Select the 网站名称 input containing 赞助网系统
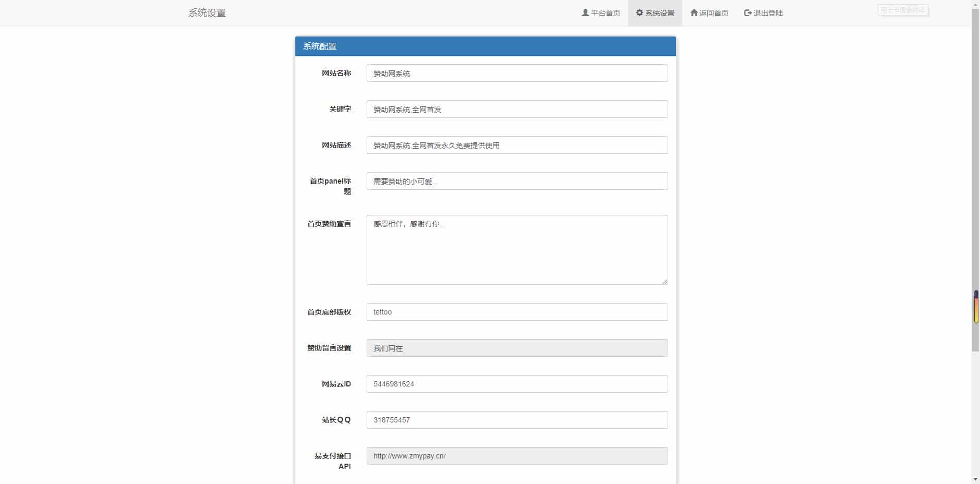The width and height of the screenshot is (980, 484). click(517, 73)
